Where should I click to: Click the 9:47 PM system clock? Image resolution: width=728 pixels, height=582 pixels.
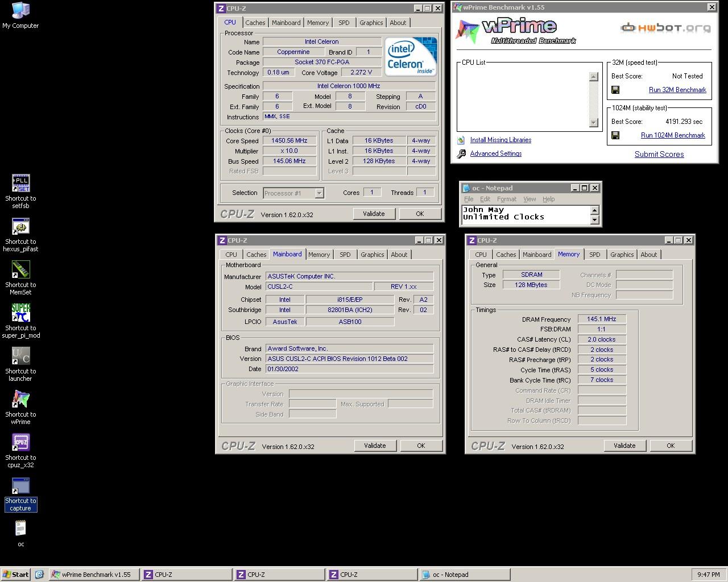pyautogui.click(x=708, y=575)
